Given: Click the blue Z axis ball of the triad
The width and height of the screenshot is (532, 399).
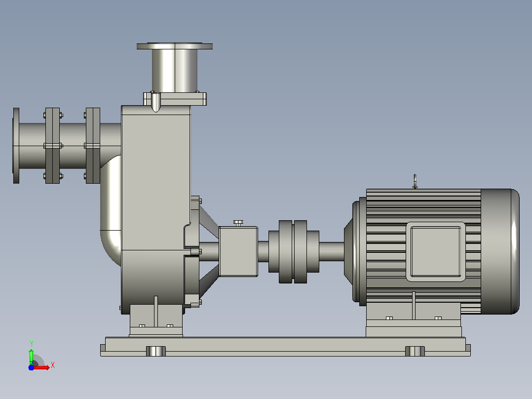Looking at the screenshot, I should pos(31,368).
